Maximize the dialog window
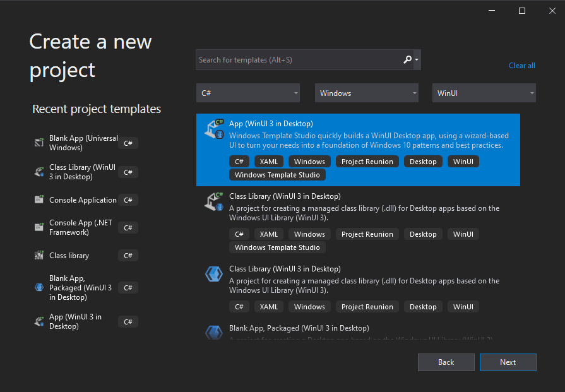This screenshot has width=565, height=392. [522, 11]
